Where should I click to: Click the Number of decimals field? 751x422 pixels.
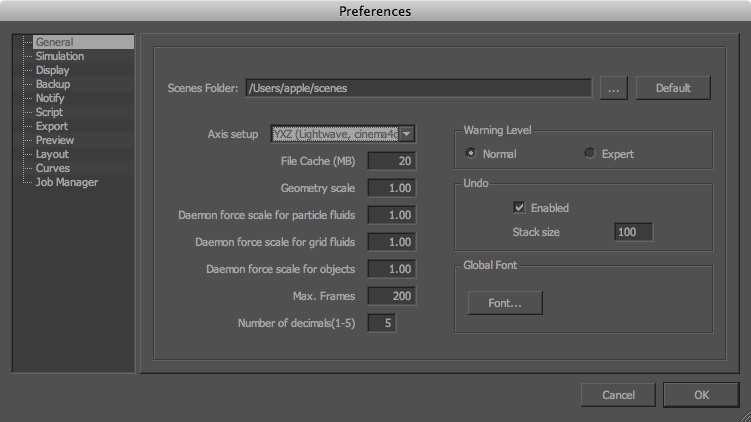tap(383, 323)
